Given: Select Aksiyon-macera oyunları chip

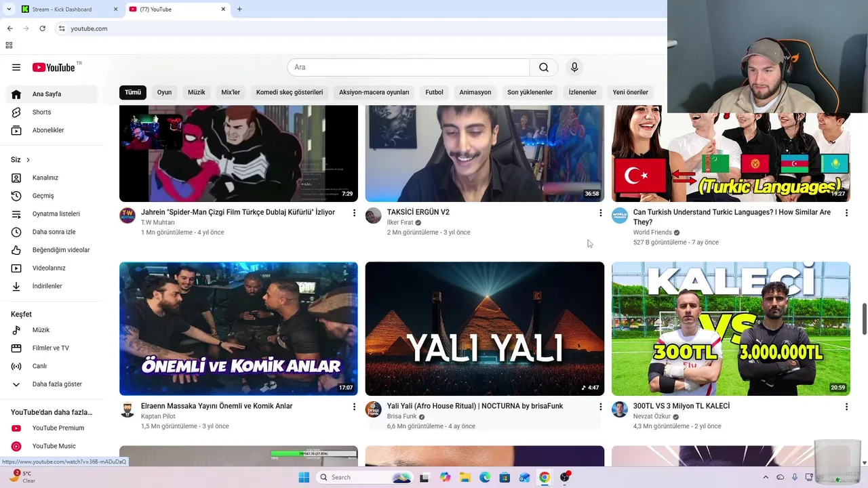Looking at the screenshot, I should click(374, 92).
